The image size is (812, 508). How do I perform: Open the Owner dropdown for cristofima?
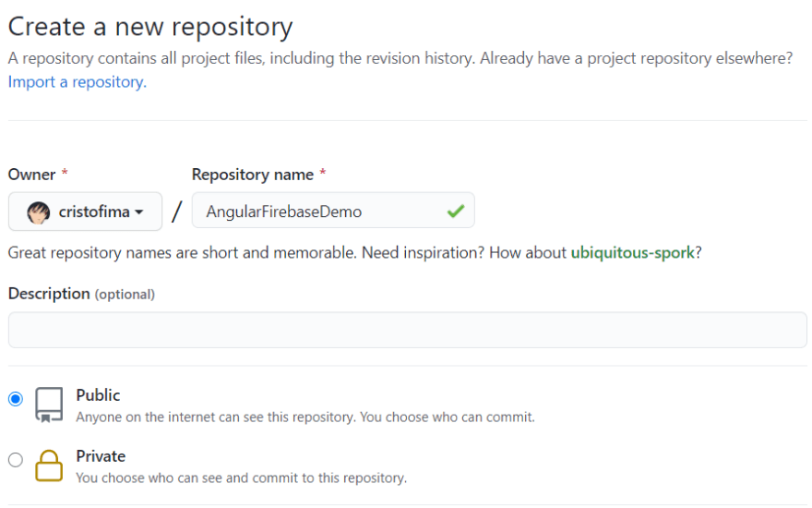click(x=85, y=212)
